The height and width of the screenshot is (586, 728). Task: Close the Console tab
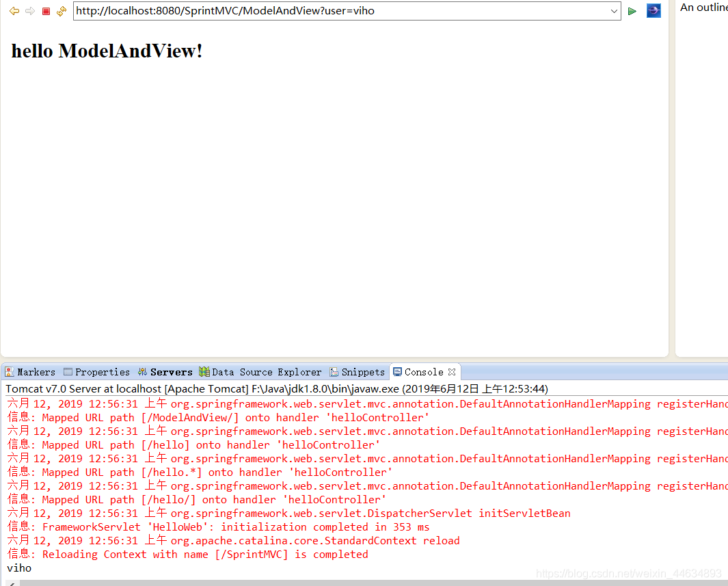click(x=452, y=372)
